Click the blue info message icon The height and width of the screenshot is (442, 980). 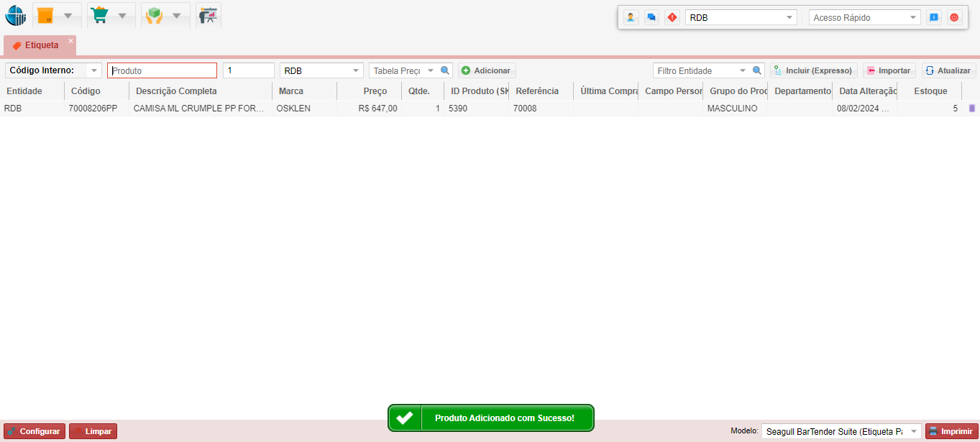[934, 17]
